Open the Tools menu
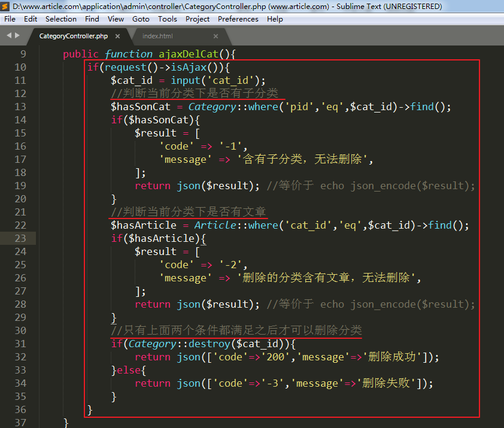This screenshot has height=428, width=504. click(168, 19)
